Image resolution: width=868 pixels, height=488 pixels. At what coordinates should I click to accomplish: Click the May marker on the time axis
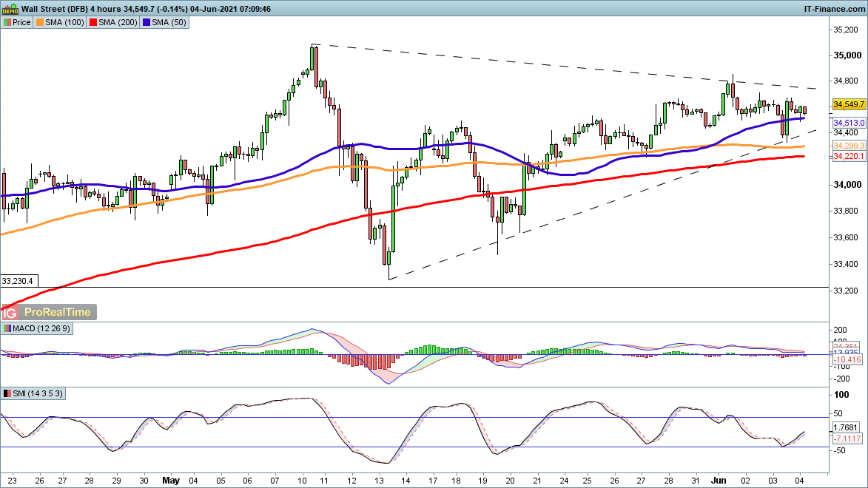169,479
